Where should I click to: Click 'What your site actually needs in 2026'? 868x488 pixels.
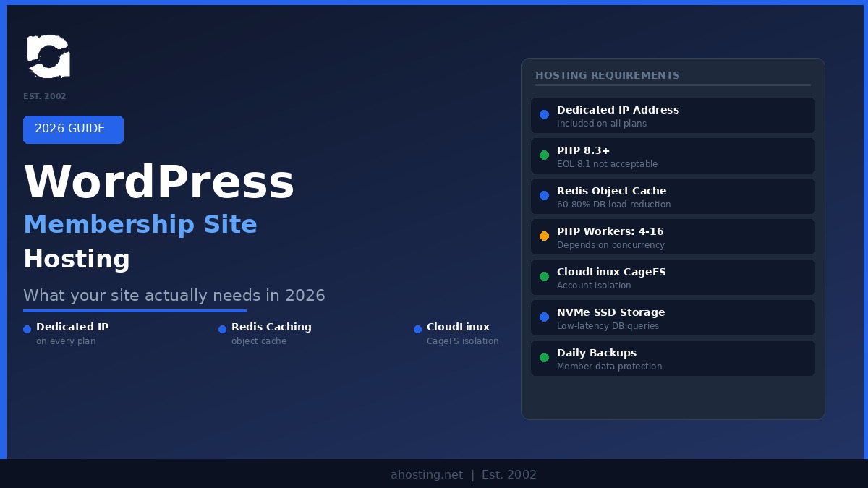[174, 295]
